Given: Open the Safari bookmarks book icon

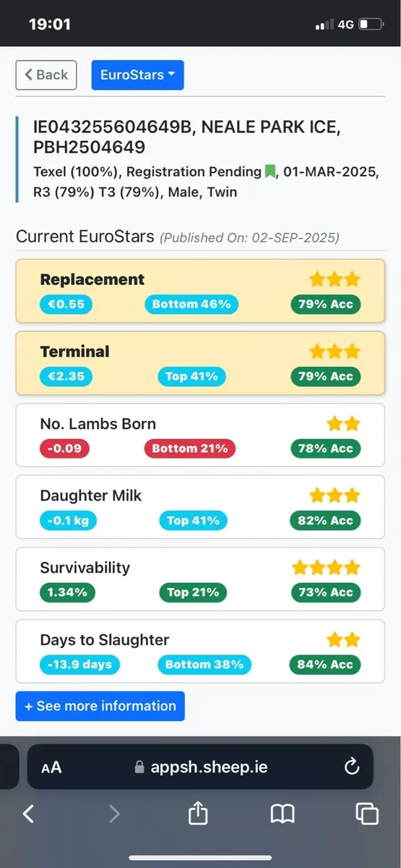Looking at the screenshot, I should (x=283, y=814).
